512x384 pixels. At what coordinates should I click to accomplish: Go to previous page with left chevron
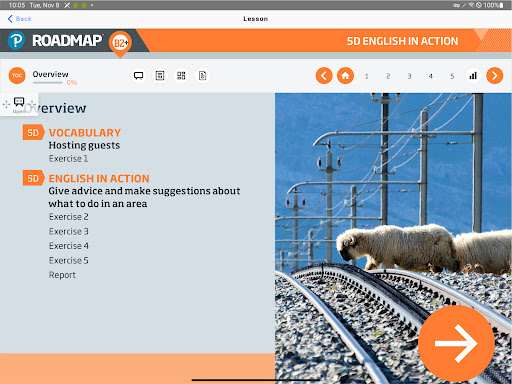click(x=324, y=76)
